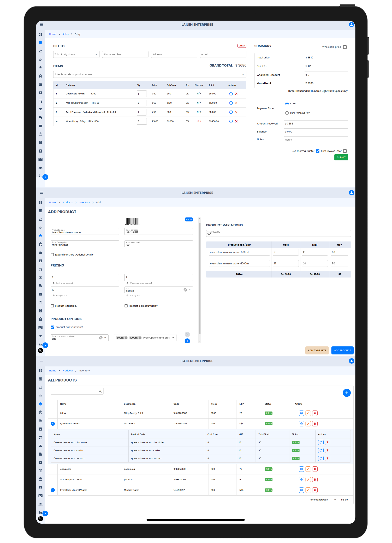Navigate to Inventory breadcrumb in Add Product
This screenshot has height=543, width=392.
pos(84,202)
